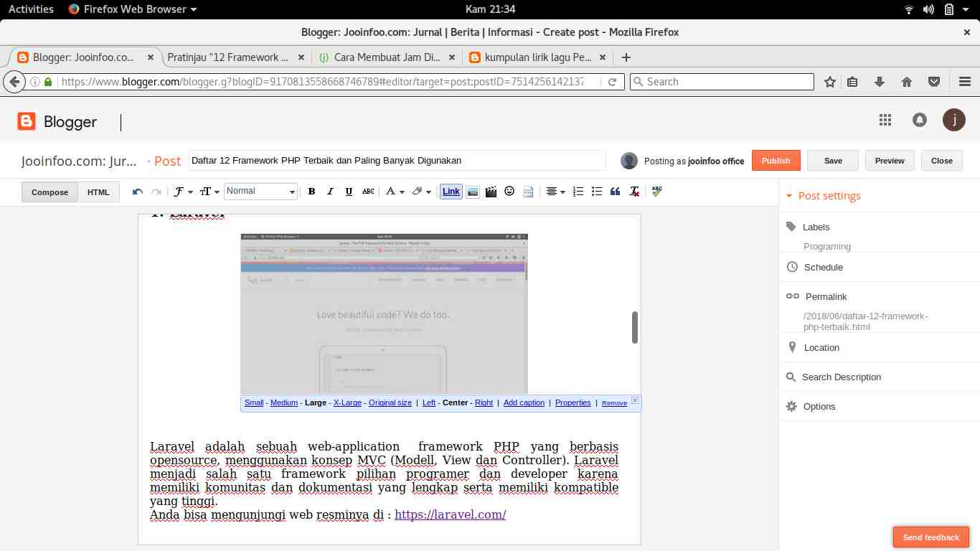Remove formatting from the selection
Screen dimensions: 980x551
tap(634, 192)
